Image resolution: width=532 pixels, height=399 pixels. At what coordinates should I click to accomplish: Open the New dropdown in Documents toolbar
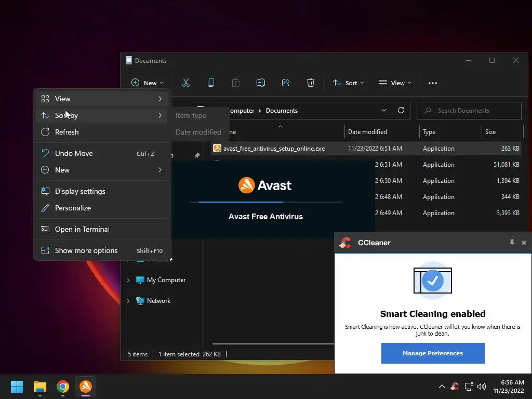[x=148, y=83]
